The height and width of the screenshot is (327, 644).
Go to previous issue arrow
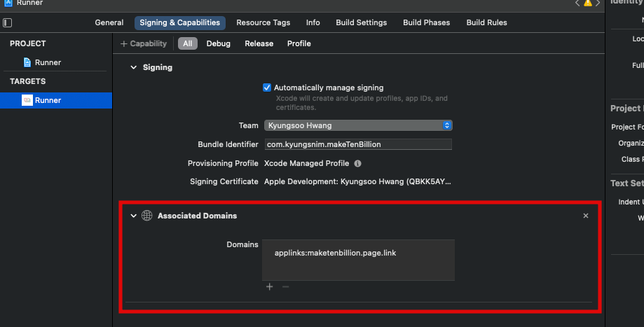577,3
